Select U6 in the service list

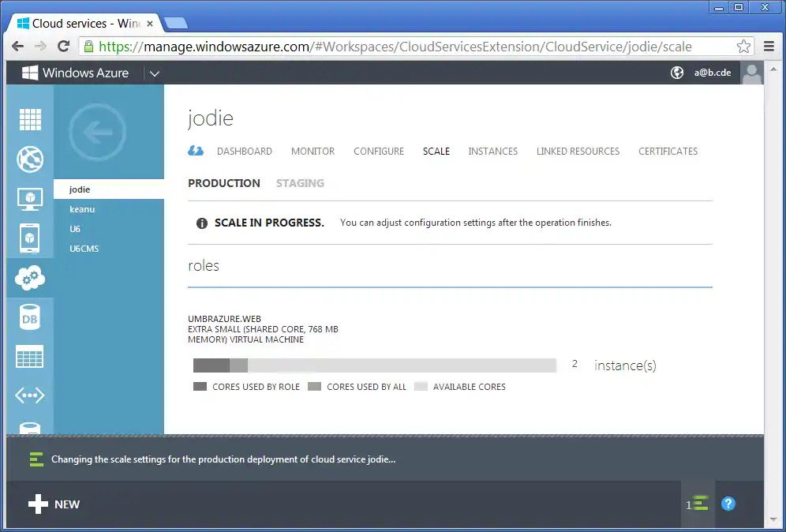click(109, 229)
